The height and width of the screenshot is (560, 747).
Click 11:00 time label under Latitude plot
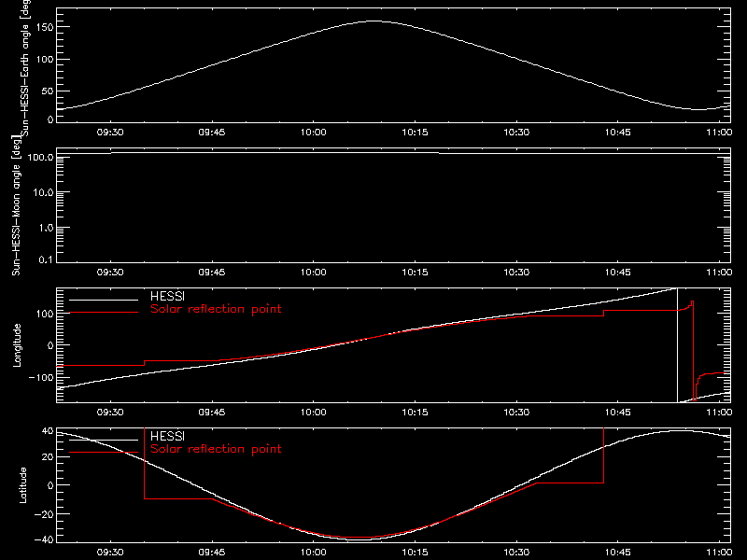click(x=719, y=552)
